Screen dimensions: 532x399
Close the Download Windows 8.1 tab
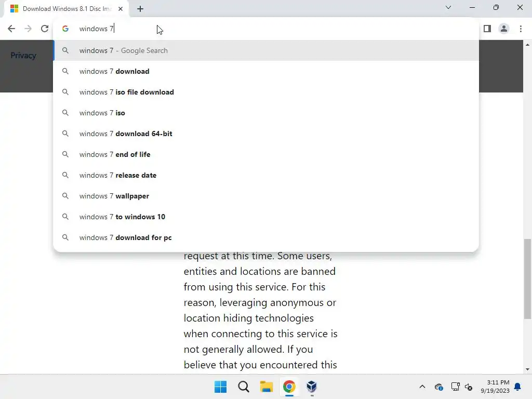(x=121, y=9)
